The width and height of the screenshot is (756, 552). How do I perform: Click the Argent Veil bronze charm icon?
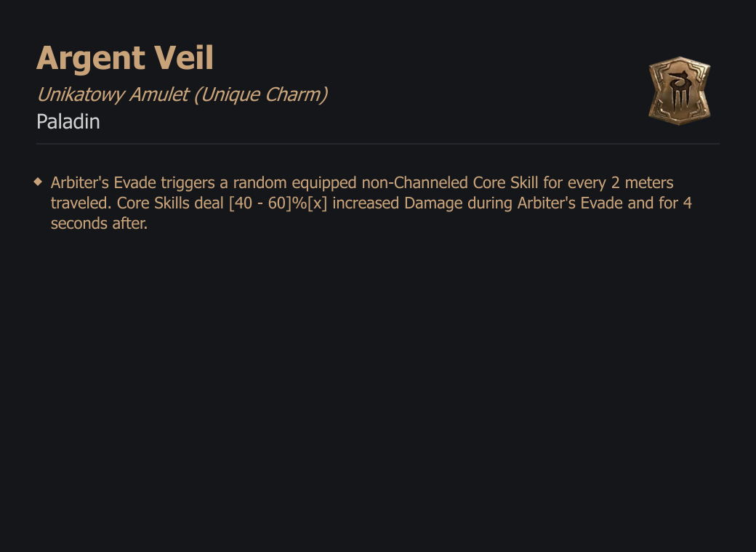[680, 91]
